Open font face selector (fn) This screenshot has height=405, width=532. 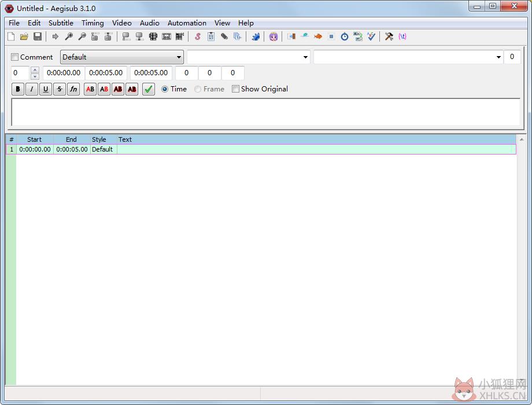(73, 89)
